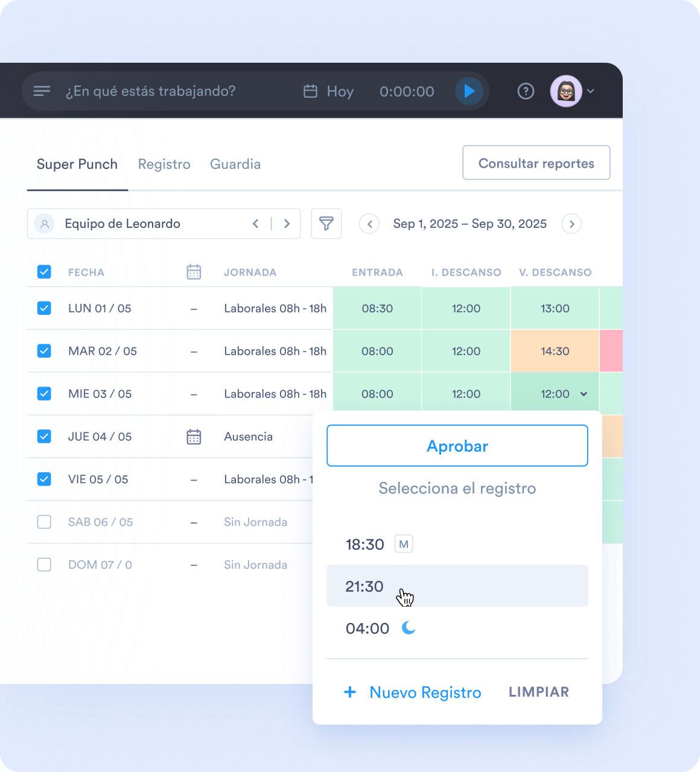
Task: Click the calendar icon next to Hoy
Action: pos(310,91)
